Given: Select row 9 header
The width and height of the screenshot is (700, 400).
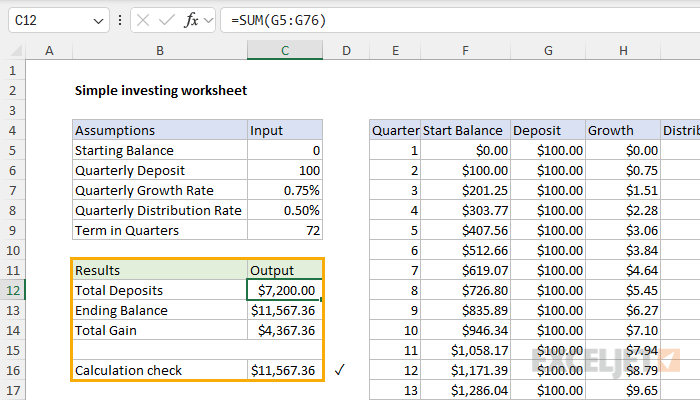Looking at the screenshot, I should click(x=12, y=230).
